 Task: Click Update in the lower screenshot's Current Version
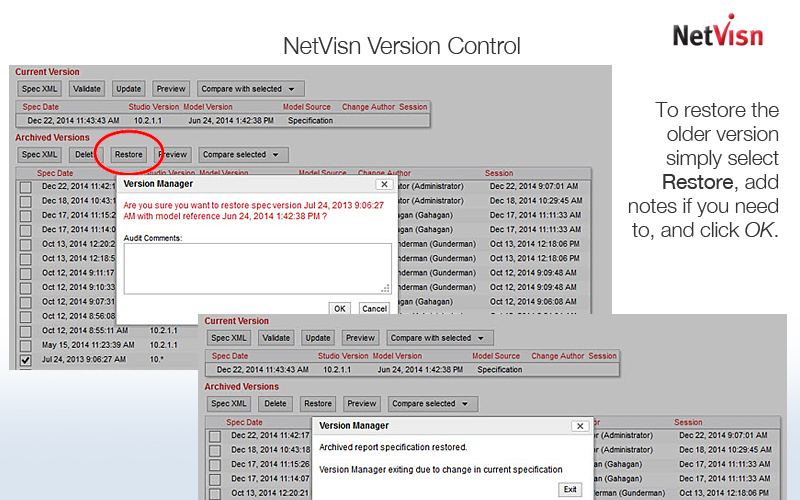pyautogui.click(x=318, y=338)
